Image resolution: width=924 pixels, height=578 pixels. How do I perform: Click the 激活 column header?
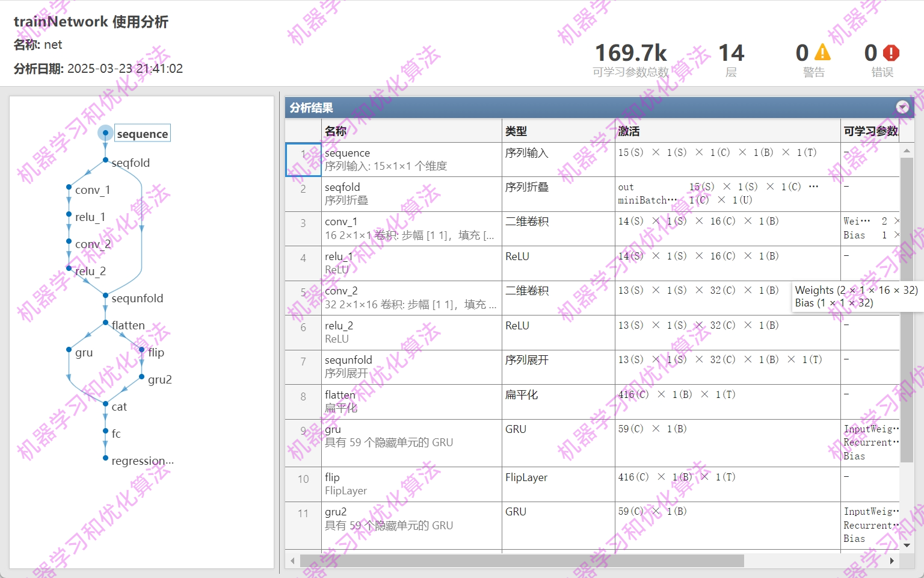coord(629,131)
